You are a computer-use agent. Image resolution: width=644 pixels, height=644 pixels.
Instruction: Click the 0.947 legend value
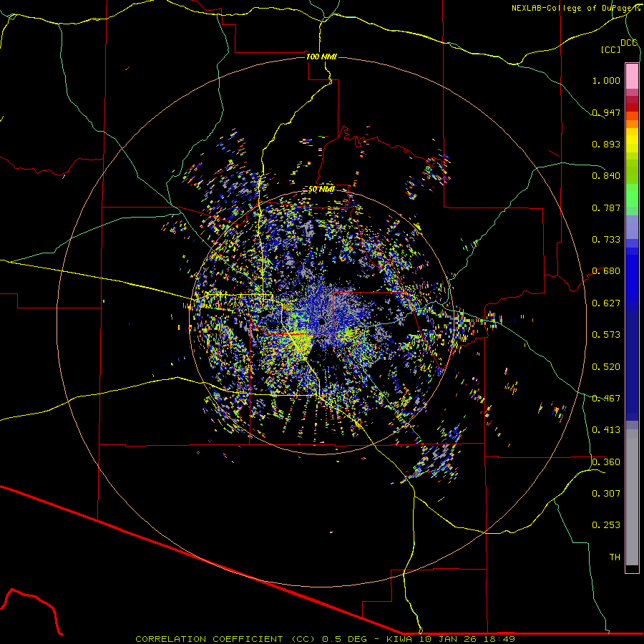point(606,112)
